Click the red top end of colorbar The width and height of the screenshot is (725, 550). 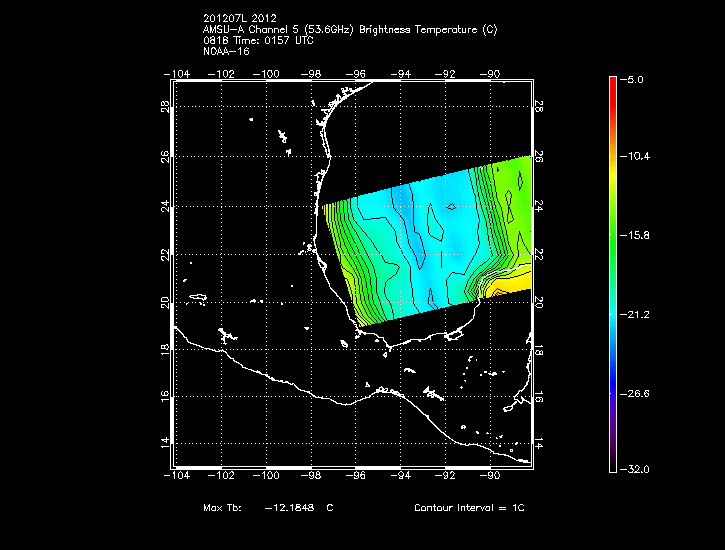pos(613,80)
